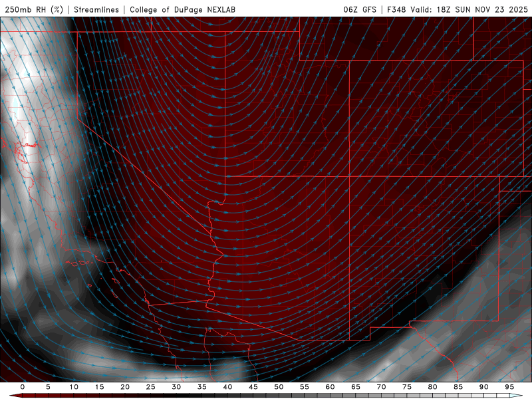Click the "40" legend tick label
This screenshot has width=532, height=399.
point(227,387)
